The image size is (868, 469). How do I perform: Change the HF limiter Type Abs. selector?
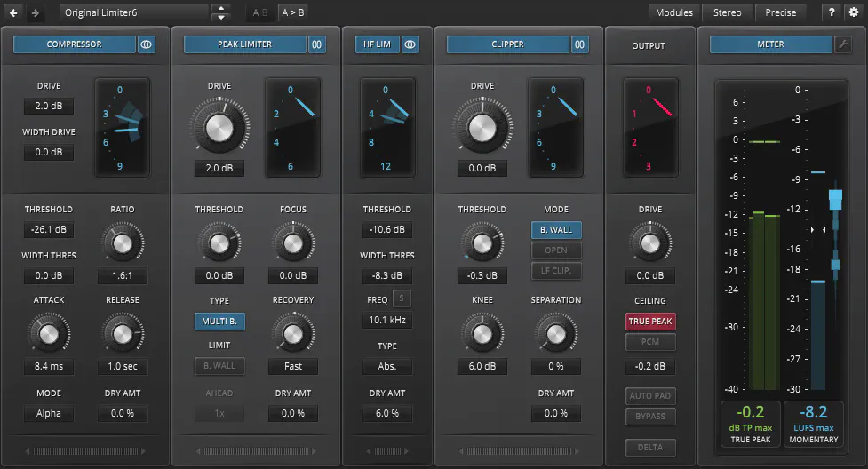[386, 367]
